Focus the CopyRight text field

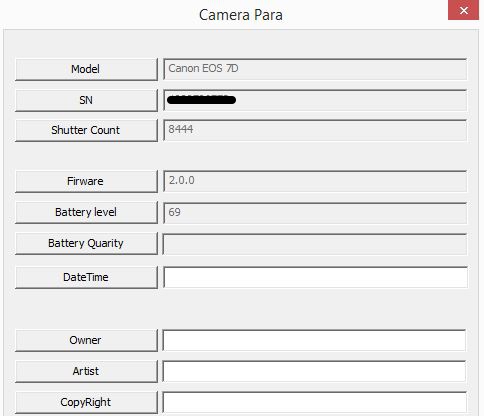pyautogui.click(x=314, y=402)
